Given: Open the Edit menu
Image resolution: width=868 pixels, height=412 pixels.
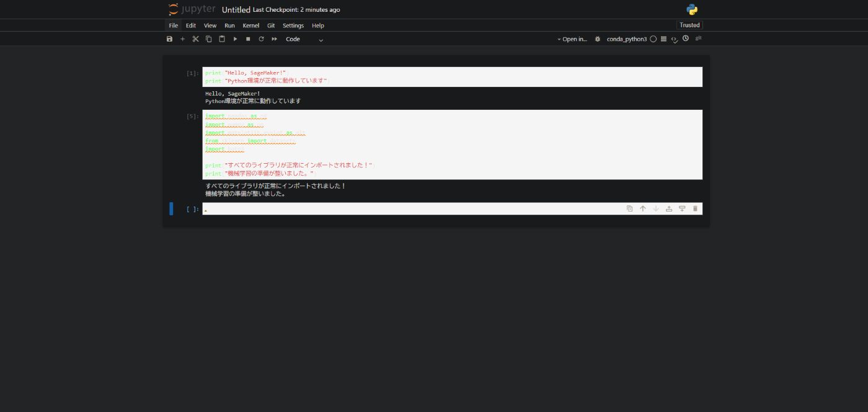Looking at the screenshot, I should tap(191, 25).
